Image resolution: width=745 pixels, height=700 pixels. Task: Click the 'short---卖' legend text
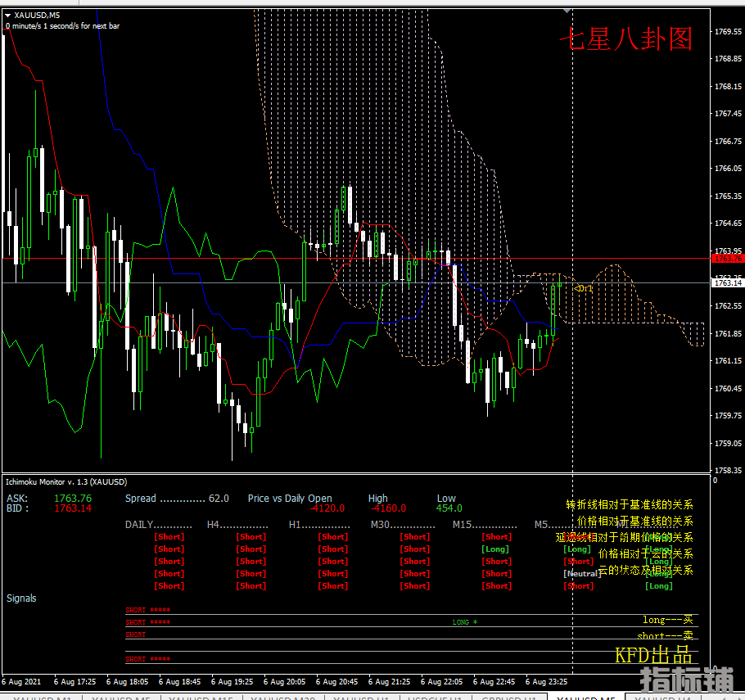click(665, 635)
